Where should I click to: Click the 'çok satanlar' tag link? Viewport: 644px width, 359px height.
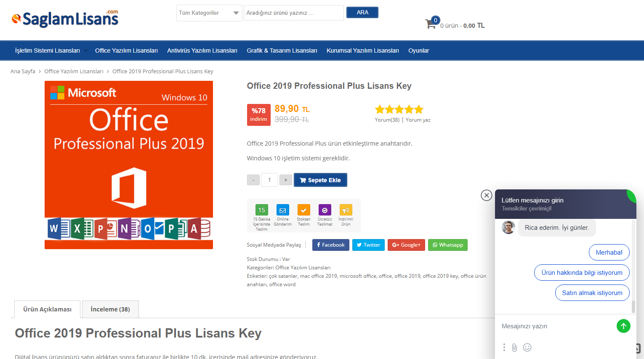point(283,276)
